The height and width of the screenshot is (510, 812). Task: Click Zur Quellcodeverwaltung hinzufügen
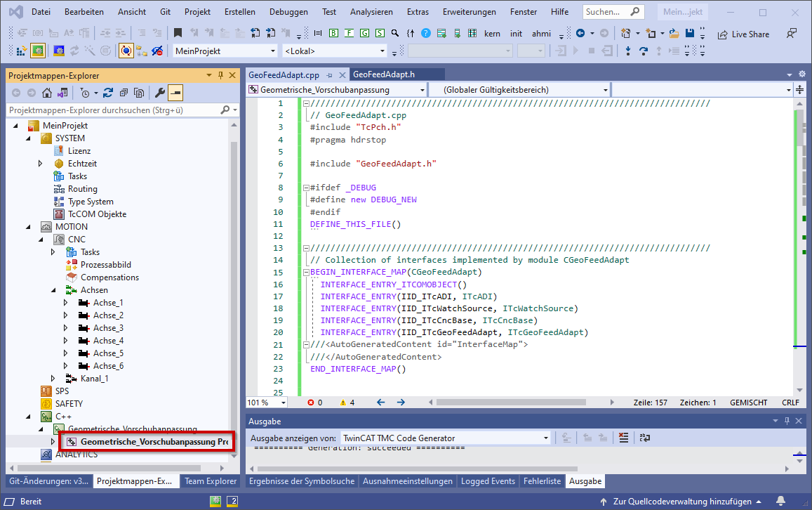(681, 501)
